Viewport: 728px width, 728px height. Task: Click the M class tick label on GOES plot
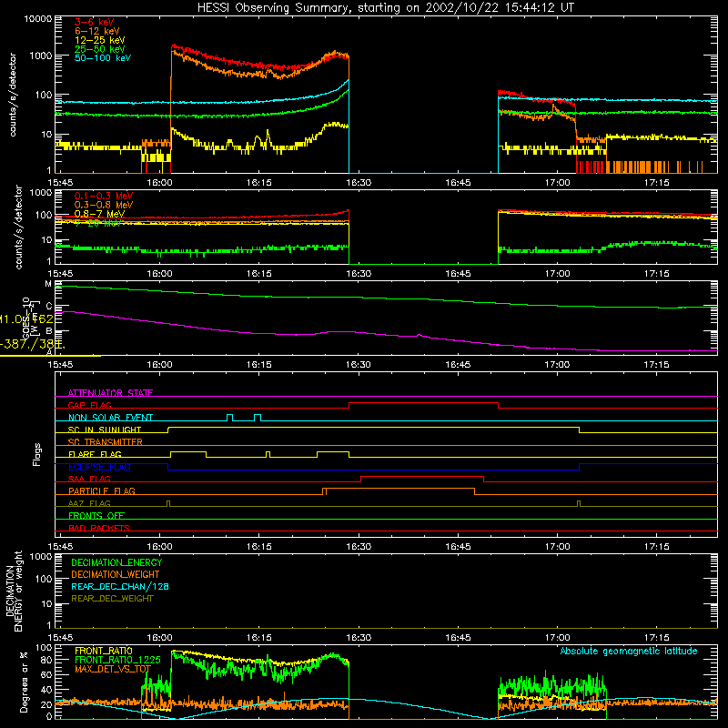coord(48,284)
